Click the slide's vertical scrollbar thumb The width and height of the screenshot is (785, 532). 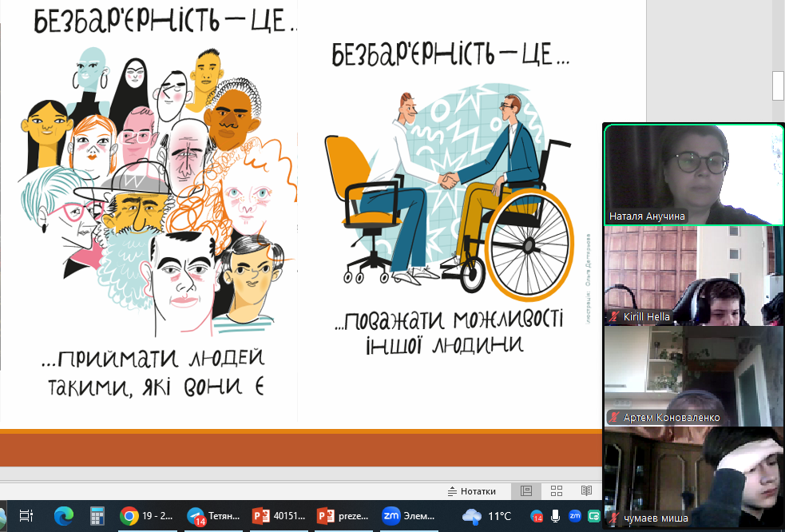pos(779,85)
